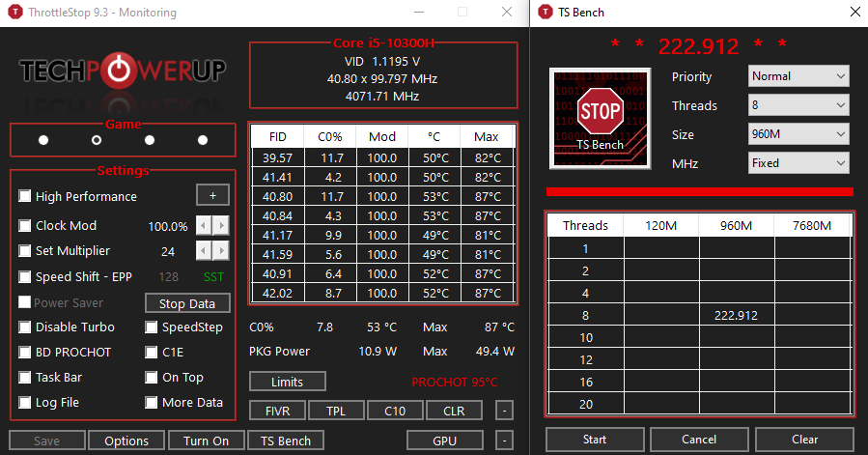Viewport: 868px width, 455px height.
Task: Click the TS Bench stop sign image
Action: click(601, 118)
